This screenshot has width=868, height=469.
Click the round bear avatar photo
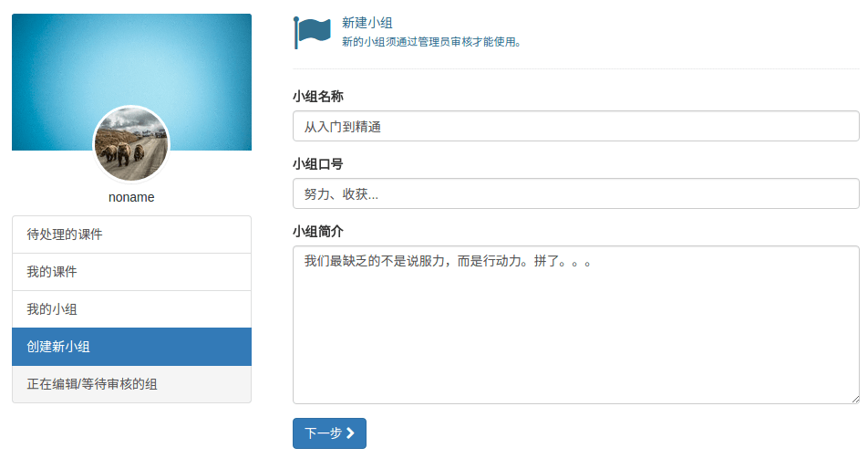point(131,144)
